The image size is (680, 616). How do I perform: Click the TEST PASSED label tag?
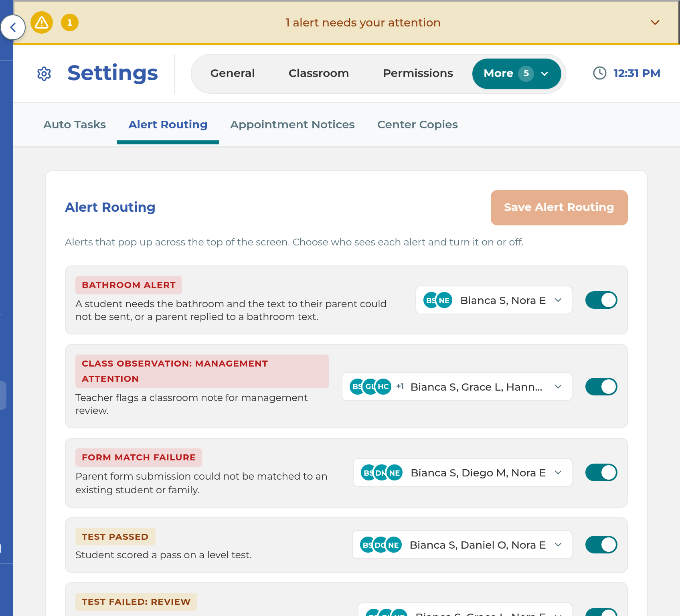(115, 537)
